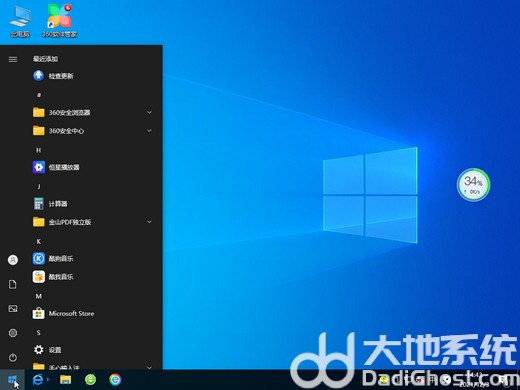The image size is (520, 390).
Task: Open the 计算器 calculator app
Action: click(93, 204)
